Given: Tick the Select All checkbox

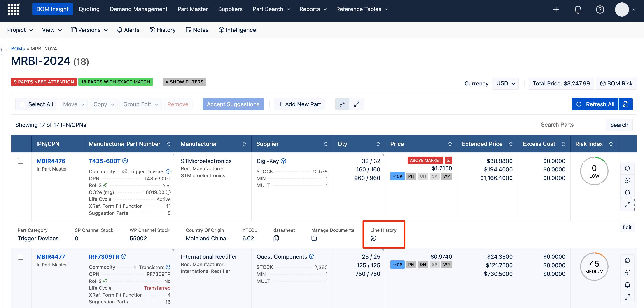Looking at the screenshot, I should point(23,104).
